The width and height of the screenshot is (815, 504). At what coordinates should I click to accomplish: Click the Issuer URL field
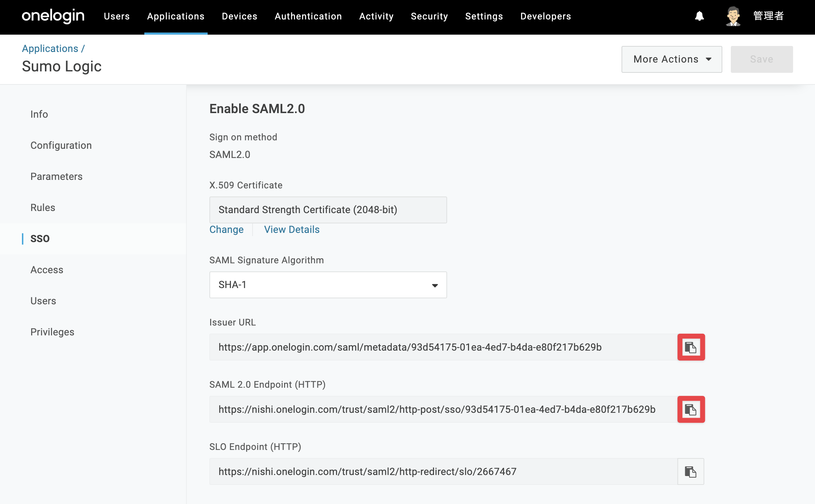(x=444, y=347)
